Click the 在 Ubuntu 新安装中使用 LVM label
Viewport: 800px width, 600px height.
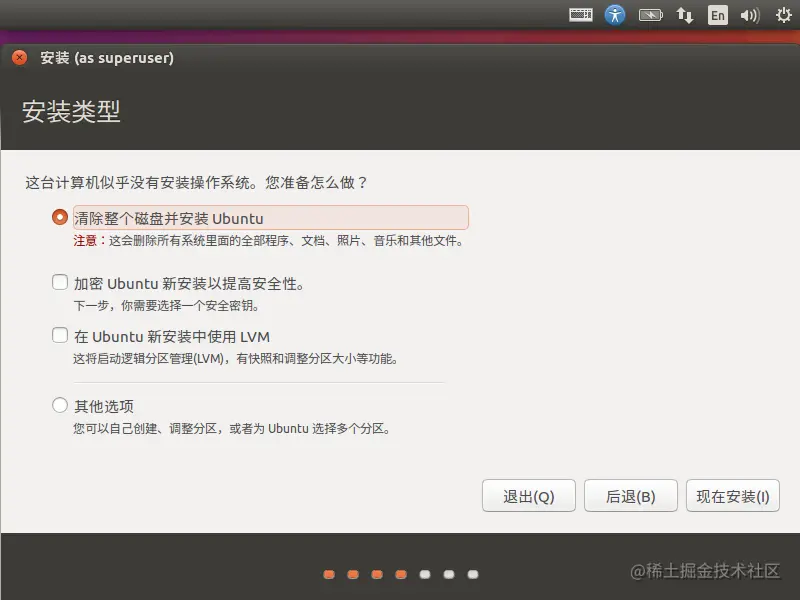pyautogui.click(x=172, y=337)
